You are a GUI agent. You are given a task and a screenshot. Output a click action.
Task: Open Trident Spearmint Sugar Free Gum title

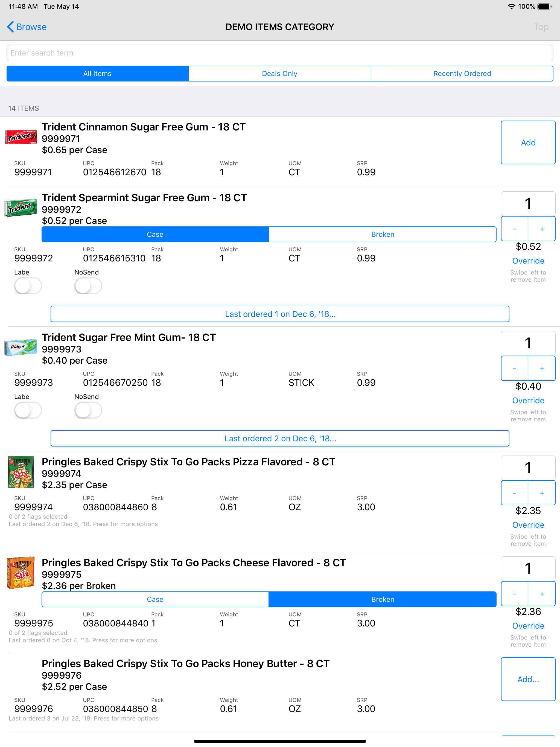click(144, 198)
